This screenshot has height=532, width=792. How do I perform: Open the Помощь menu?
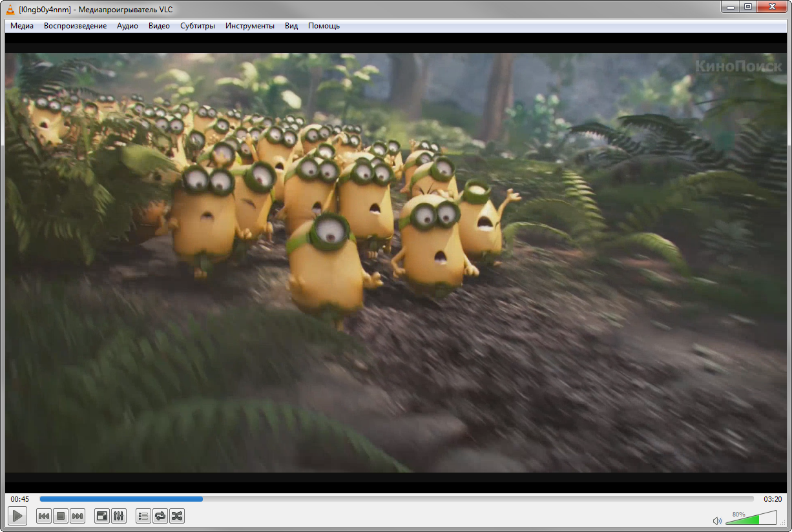(x=324, y=26)
